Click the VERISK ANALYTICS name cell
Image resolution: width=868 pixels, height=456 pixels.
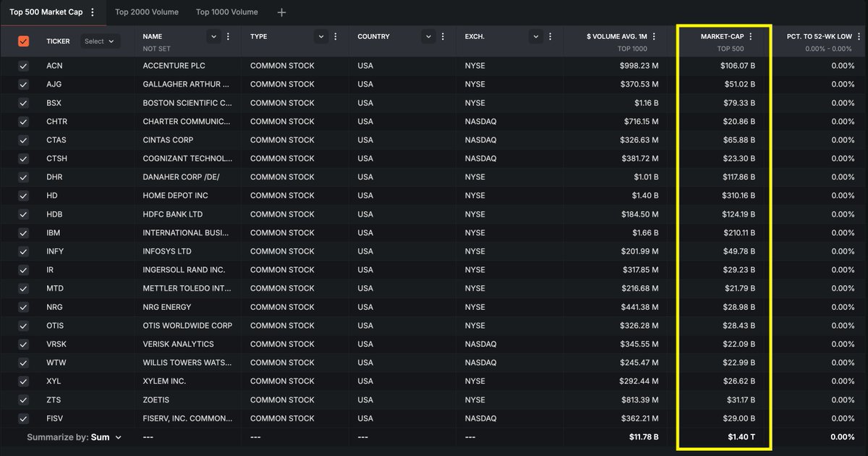coord(179,344)
